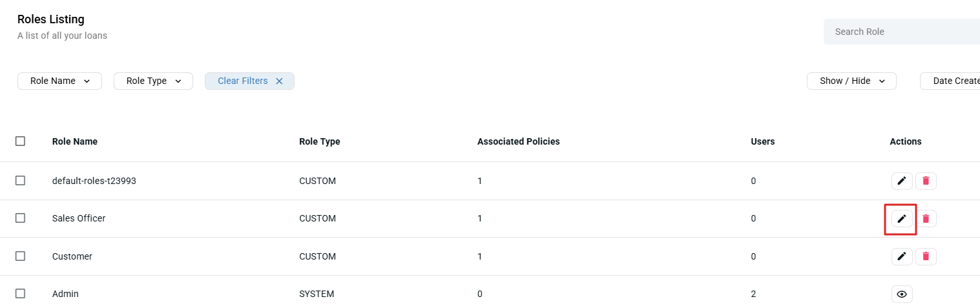Screen dimensions: 980x308
Task: Expand the Role Type filter dropdown
Action: [x=153, y=81]
